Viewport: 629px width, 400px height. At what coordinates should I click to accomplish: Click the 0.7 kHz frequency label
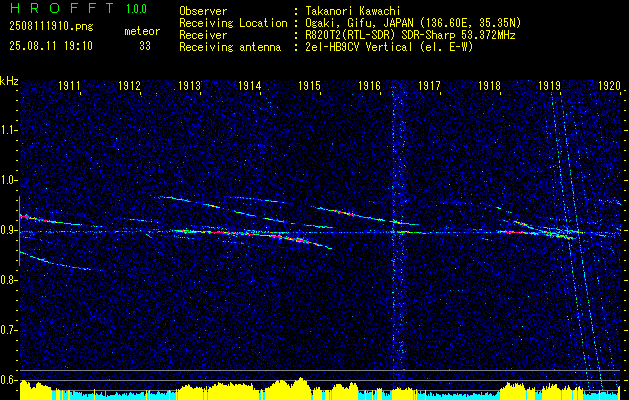tap(8, 330)
